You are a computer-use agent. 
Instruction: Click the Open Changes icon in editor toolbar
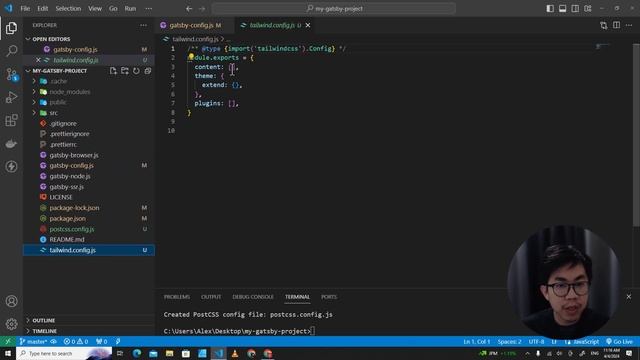pyautogui.click(x=604, y=25)
